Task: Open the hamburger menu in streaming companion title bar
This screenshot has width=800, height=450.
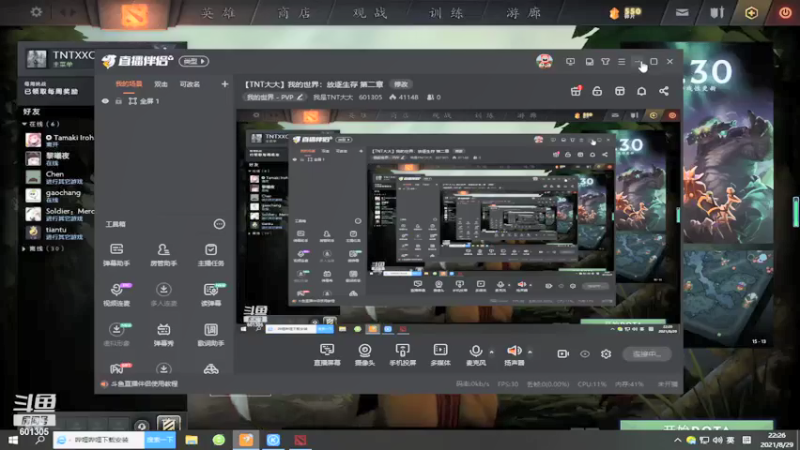Action: click(621, 61)
